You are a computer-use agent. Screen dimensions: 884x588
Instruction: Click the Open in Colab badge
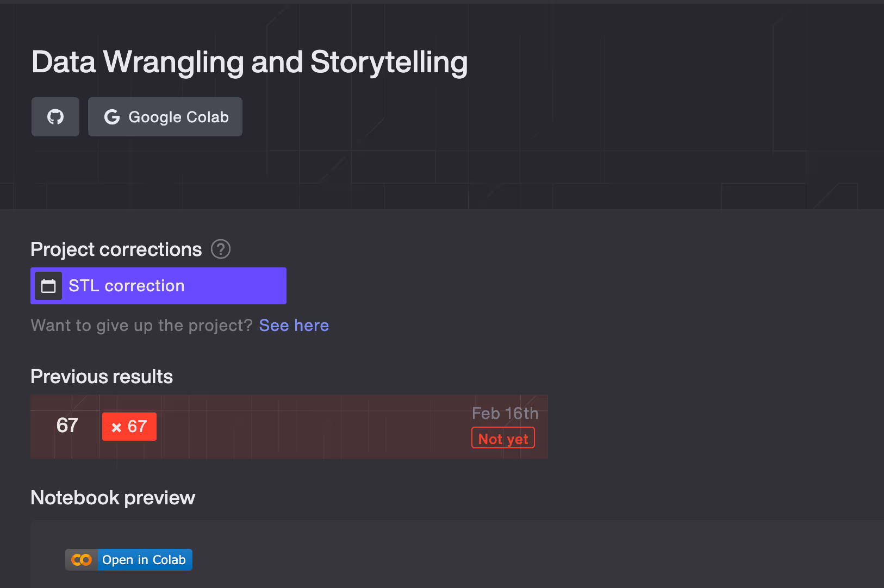point(129,560)
